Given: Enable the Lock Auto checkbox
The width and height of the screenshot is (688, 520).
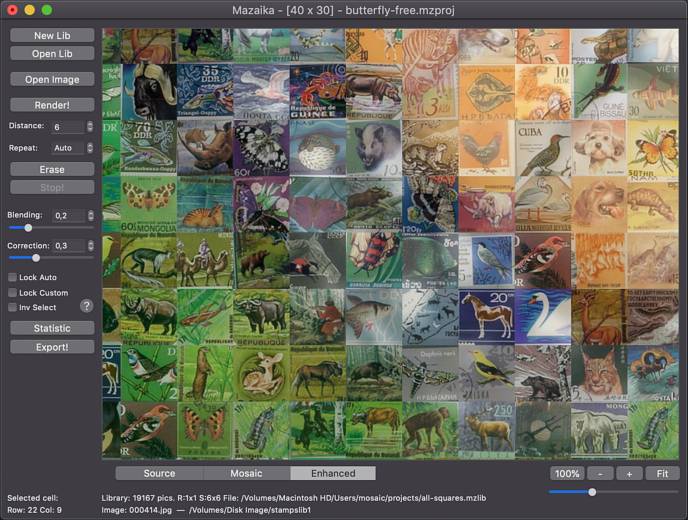Looking at the screenshot, I should coord(13,277).
